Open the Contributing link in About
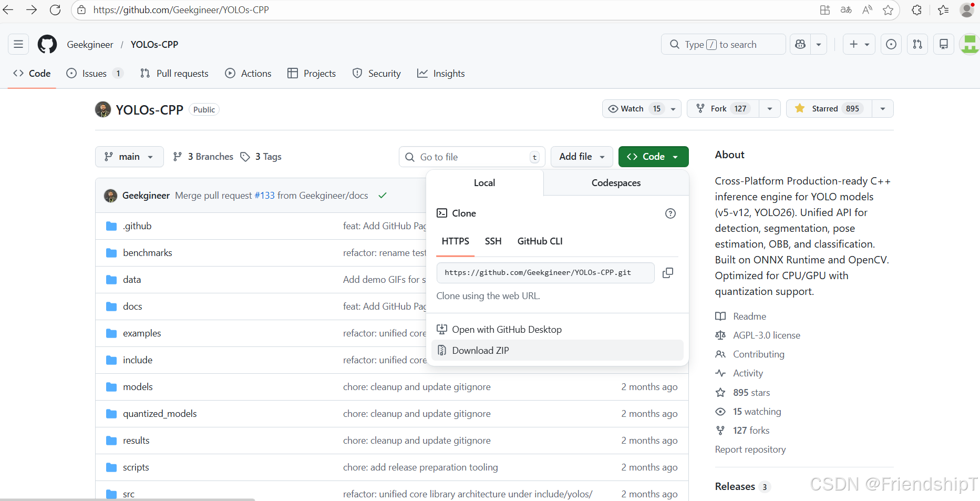This screenshot has height=501, width=980. point(750,354)
